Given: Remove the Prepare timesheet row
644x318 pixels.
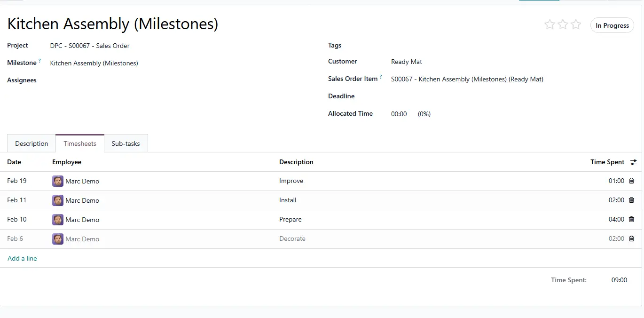Looking at the screenshot, I should point(631,219).
